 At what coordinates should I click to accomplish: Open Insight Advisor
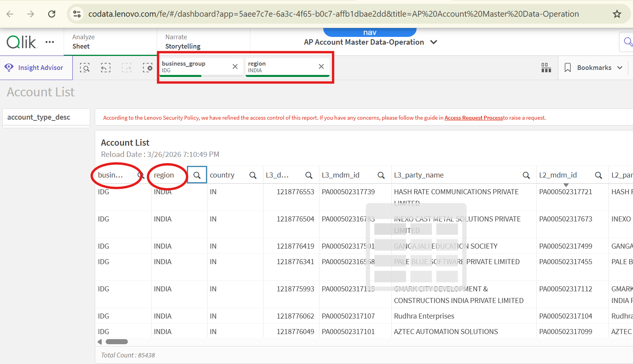[x=34, y=68]
